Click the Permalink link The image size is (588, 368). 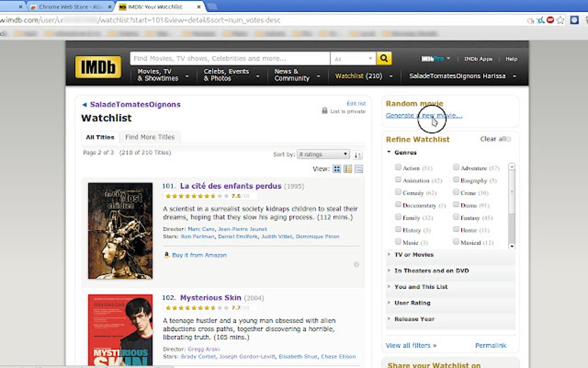coord(491,346)
